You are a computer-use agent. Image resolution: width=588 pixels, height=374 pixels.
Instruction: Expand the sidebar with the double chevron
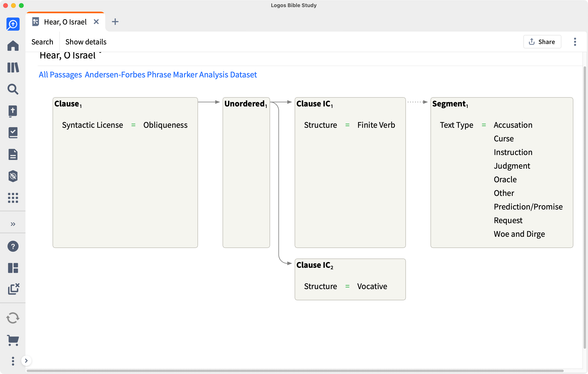(x=13, y=224)
